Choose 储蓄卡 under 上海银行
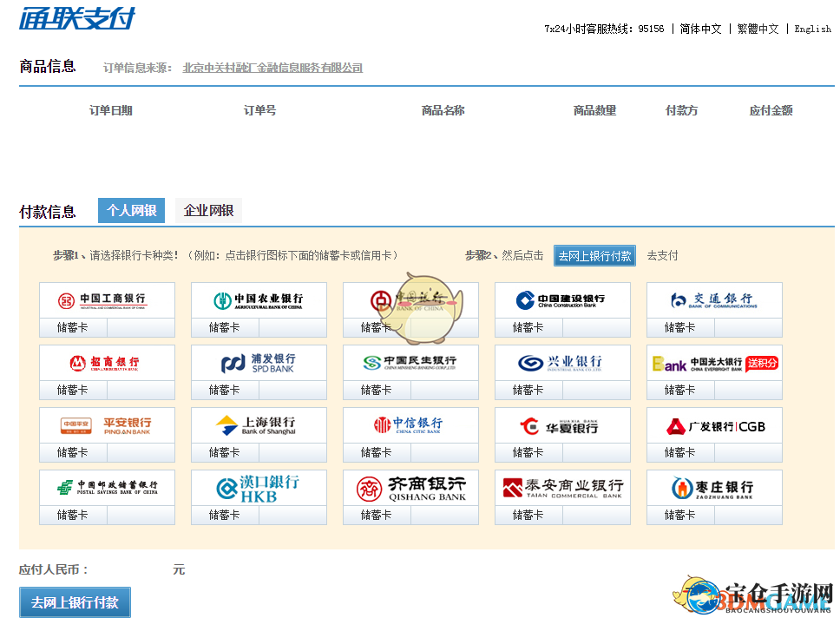 coord(225,453)
